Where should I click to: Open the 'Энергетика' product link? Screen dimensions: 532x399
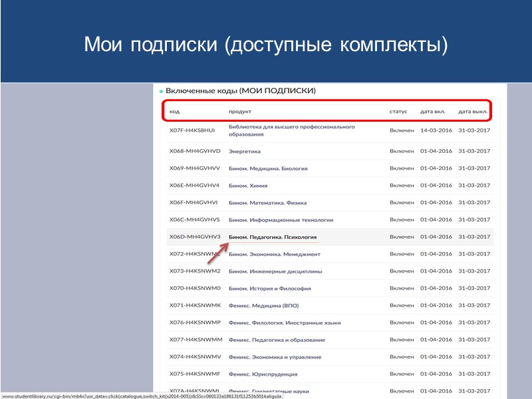pos(244,152)
